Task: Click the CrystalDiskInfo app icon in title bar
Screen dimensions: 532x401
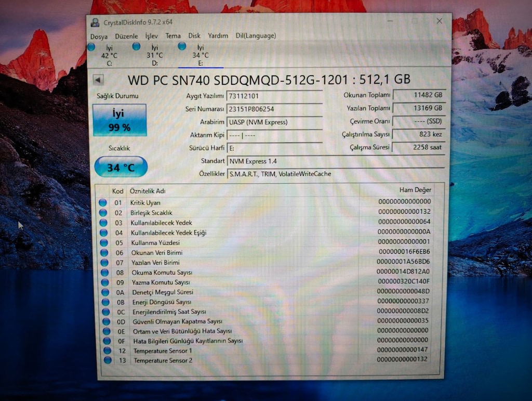Action: tap(95, 22)
